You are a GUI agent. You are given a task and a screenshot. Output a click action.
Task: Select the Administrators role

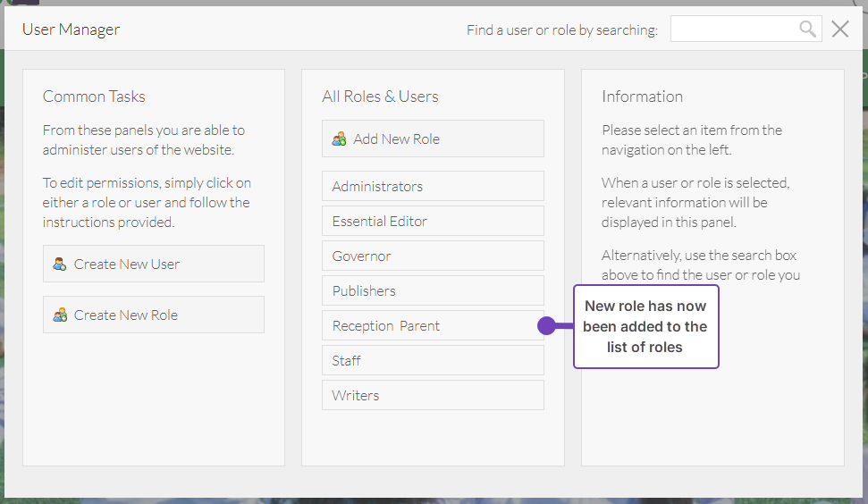point(433,186)
